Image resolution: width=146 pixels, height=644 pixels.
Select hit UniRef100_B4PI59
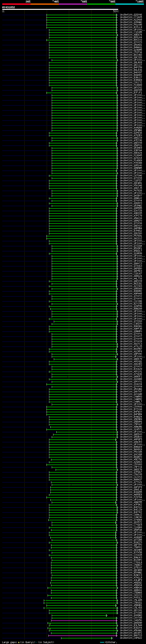[131, 67]
